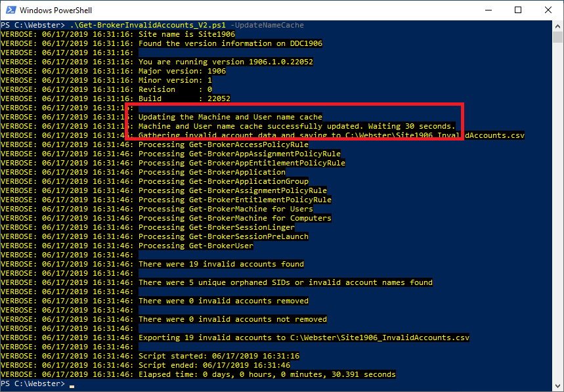Viewport: 564px width, 392px height.
Task: Click the PowerShell icon in the title bar
Action: pos(11,10)
